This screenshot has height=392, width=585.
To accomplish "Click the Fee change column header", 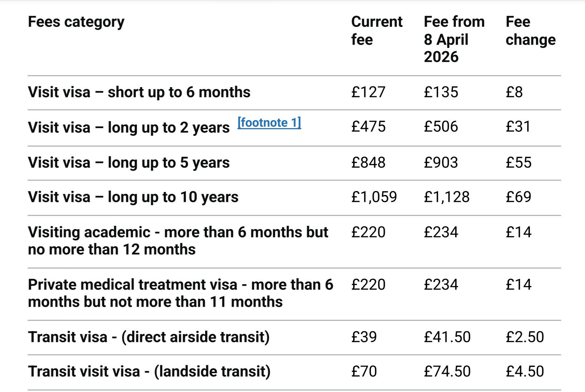I will point(530,30).
